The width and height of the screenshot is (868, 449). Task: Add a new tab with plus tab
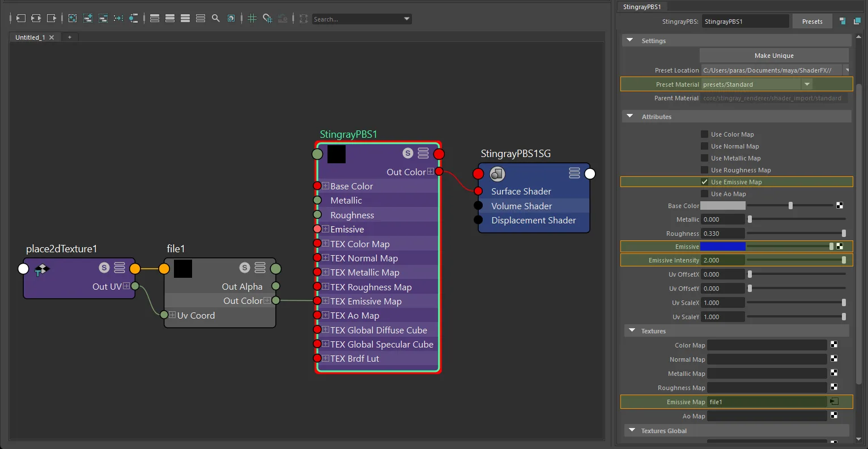pyautogui.click(x=70, y=37)
